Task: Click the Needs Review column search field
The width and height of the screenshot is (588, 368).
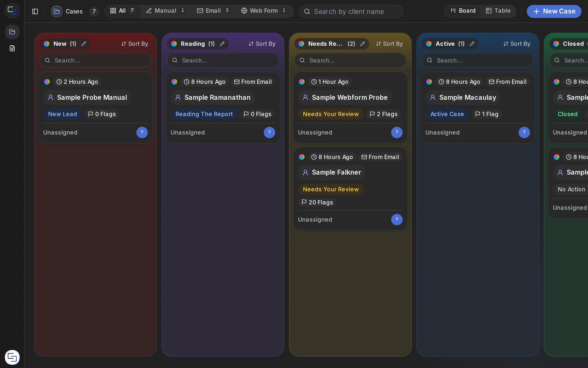Action: point(350,60)
